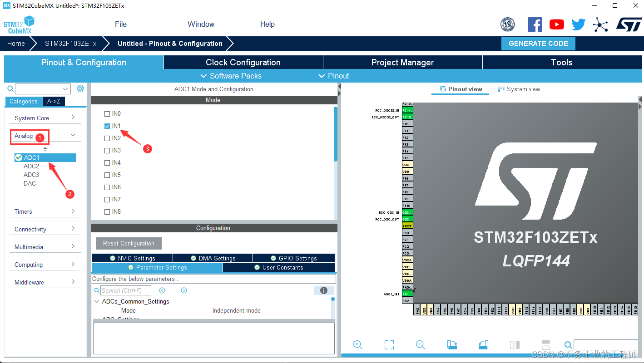Expand the Timers category
This screenshot has height=363, width=644.
[x=45, y=211]
